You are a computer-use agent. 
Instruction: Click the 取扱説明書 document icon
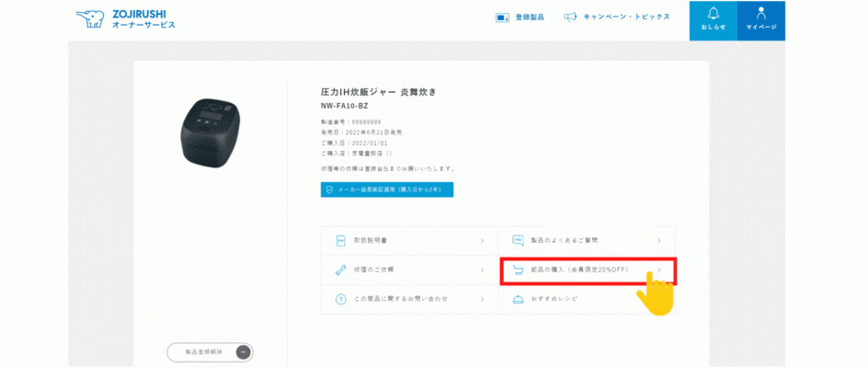tap(341, 240)
